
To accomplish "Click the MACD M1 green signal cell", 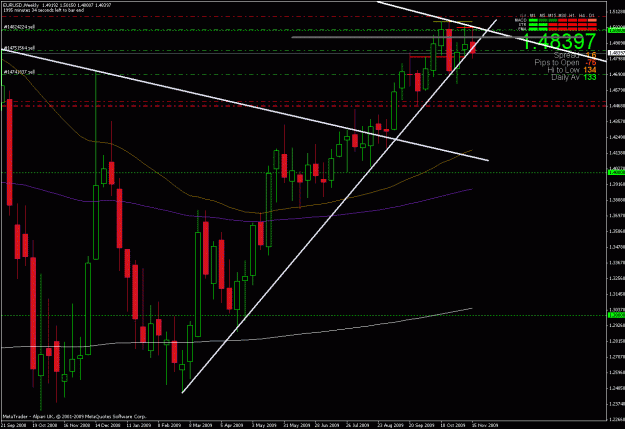I will pos(533,20).
